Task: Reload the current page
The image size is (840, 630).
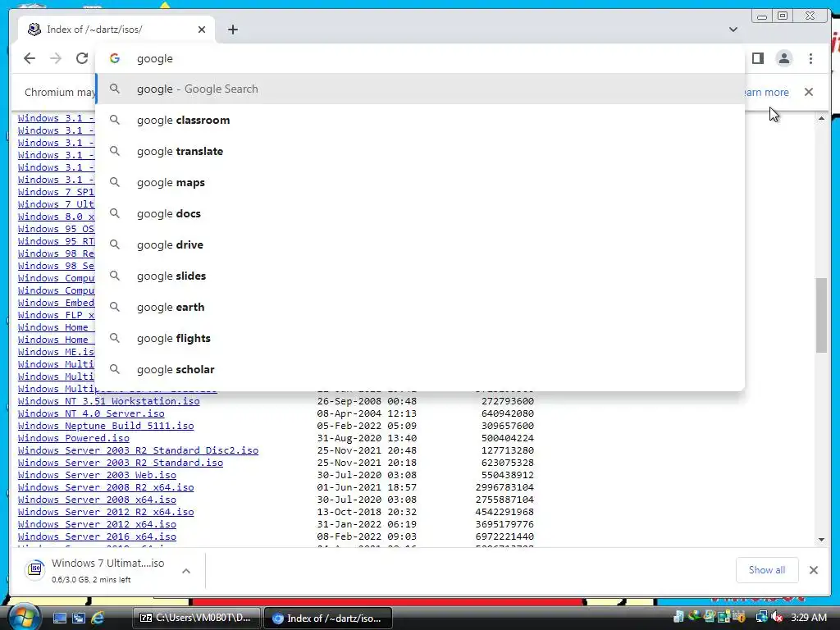Action: pyautogui.click(x=81, y=58)
